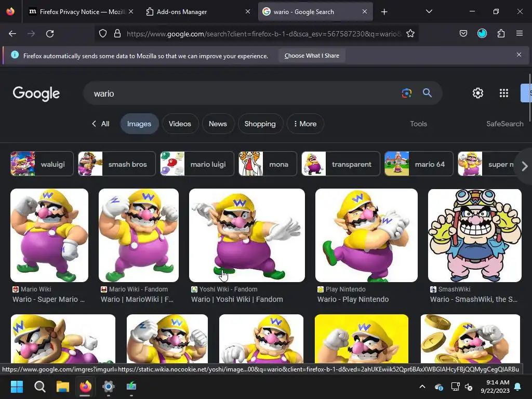Viewport: 532px width, 399px height.
Task: Open Windows taskbar search
Action: click(39, 387)
